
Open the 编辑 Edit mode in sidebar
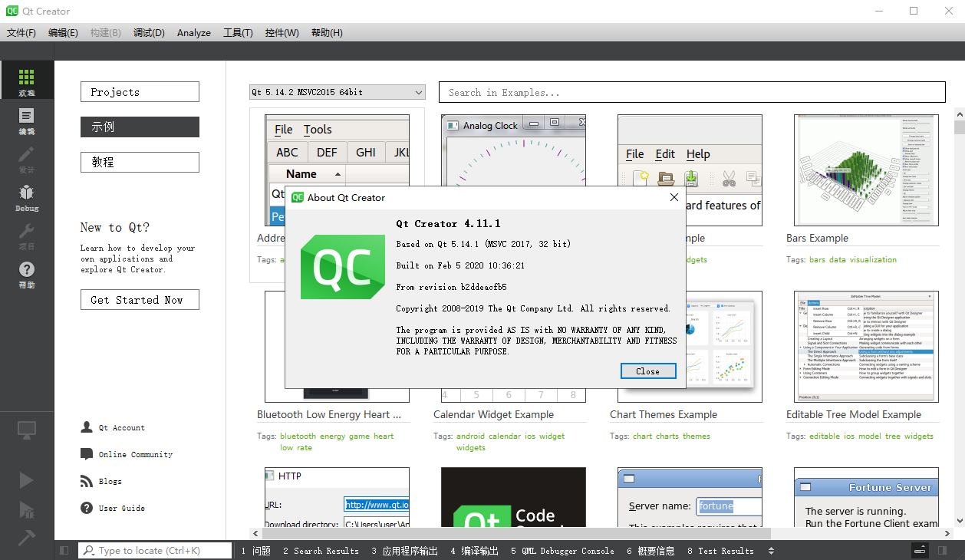point(27,120)
